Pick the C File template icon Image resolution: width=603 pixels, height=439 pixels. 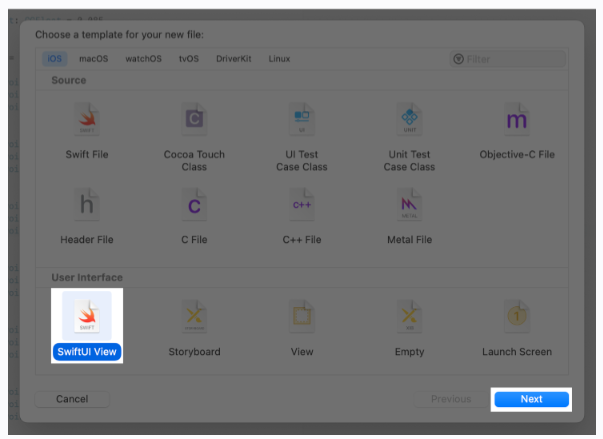pyautogui.click(x=194, y=204)
